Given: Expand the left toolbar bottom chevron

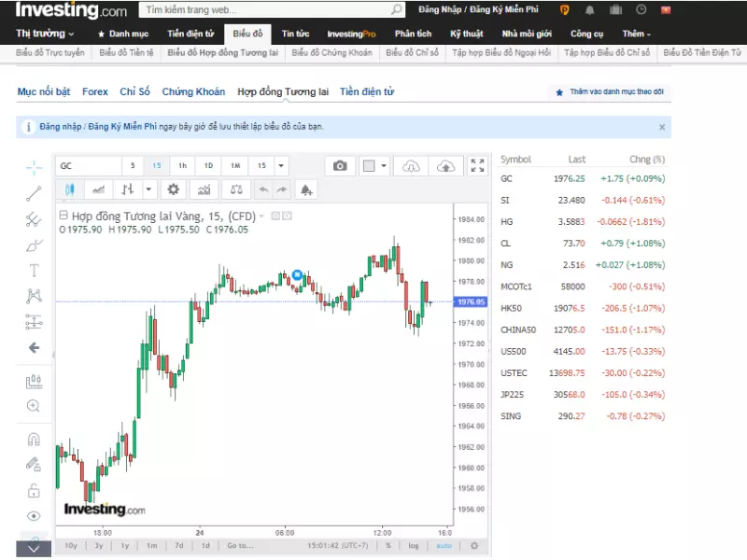Looking at the screenshot, I should (34, 549).
